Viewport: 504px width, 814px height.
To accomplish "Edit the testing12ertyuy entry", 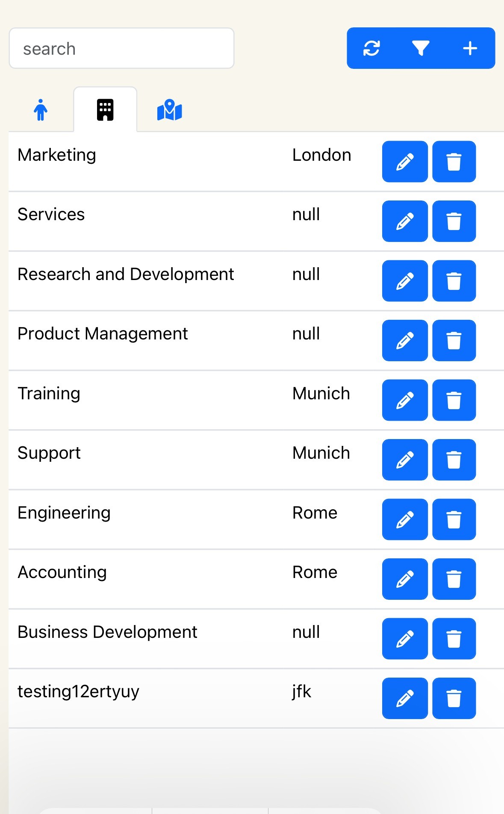I will [404, 698].
